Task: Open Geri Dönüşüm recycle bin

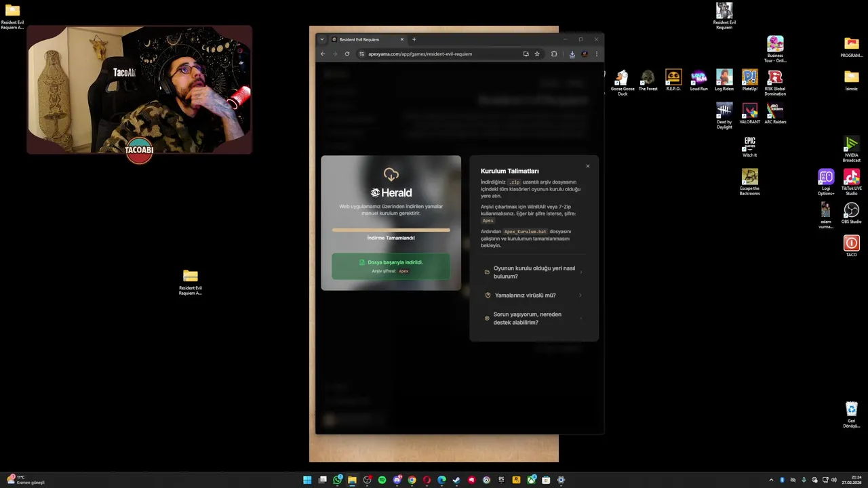Action: click(x=852, y=415)
